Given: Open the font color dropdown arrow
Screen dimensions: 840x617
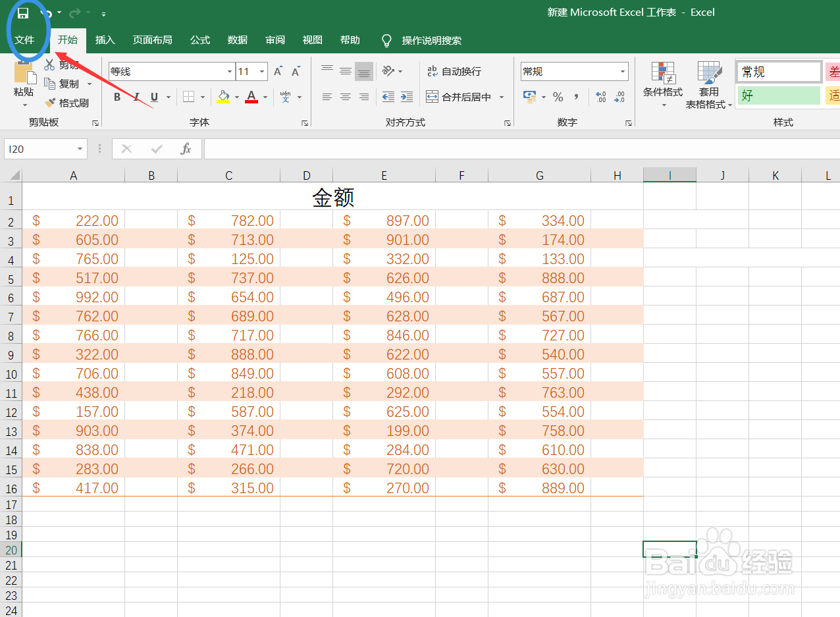Looking at the screenshot, I should point(265,97).
